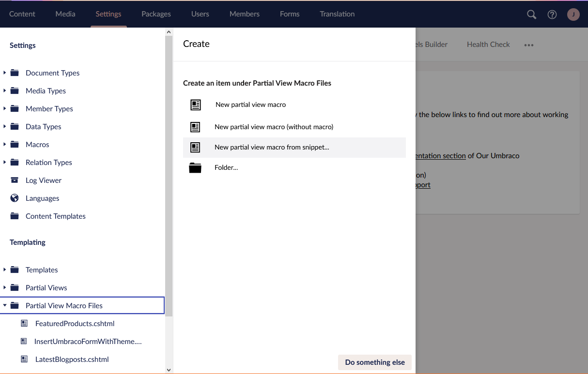This screenshot has height=374, width=588.
Task: Click the sidebar scrollbar down arrow
Action: click(x=169, y=370)
